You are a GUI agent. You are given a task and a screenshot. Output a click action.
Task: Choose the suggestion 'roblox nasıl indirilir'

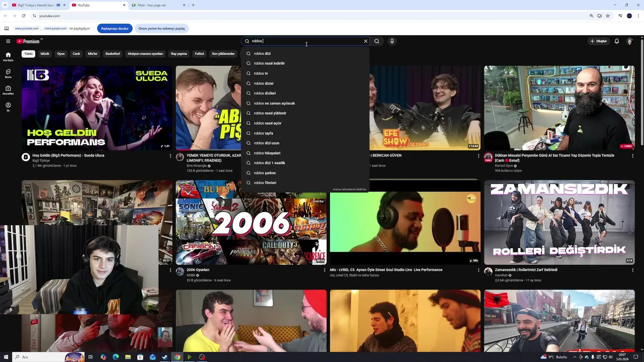pyautogui.click(x=305, y=63)
